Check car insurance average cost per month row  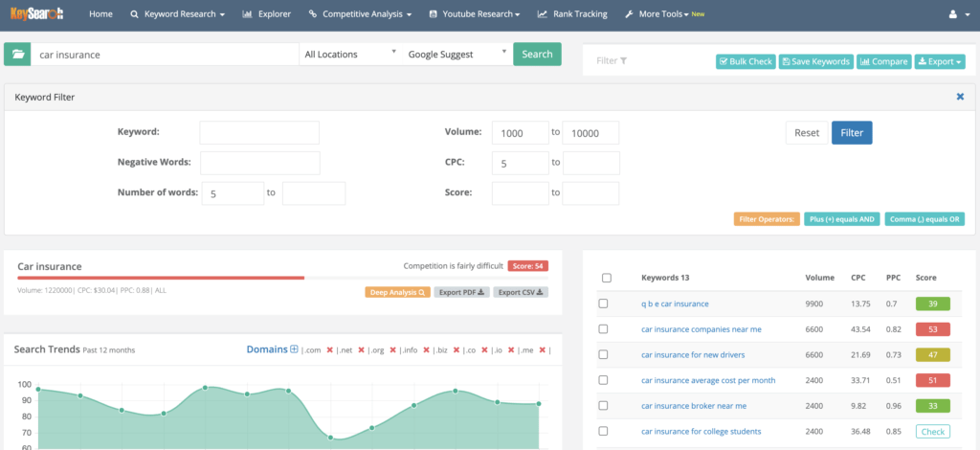pos(603,380)
